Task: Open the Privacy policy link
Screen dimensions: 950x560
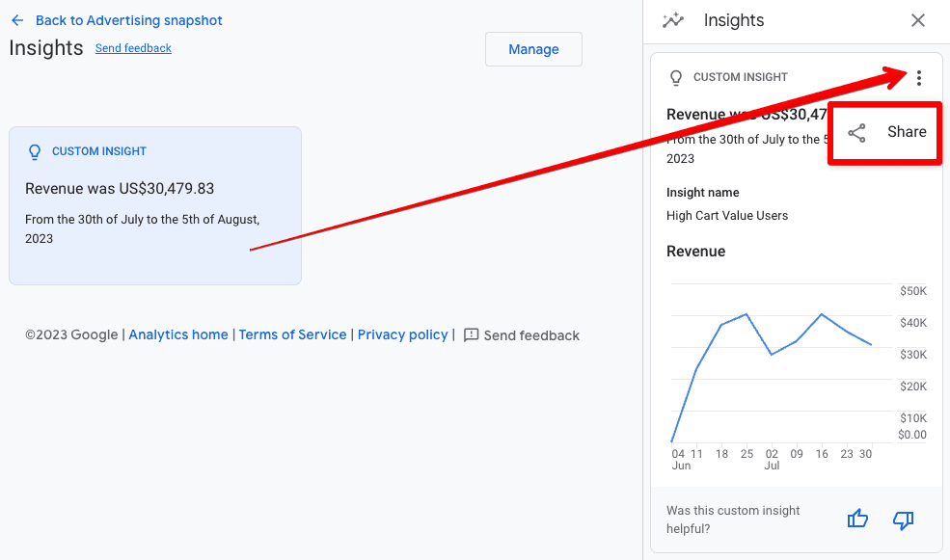Action: pos(402,334)
